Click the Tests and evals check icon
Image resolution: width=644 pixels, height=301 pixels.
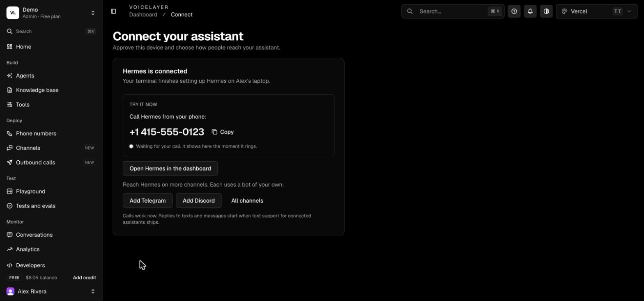click(x=9, y=206)
